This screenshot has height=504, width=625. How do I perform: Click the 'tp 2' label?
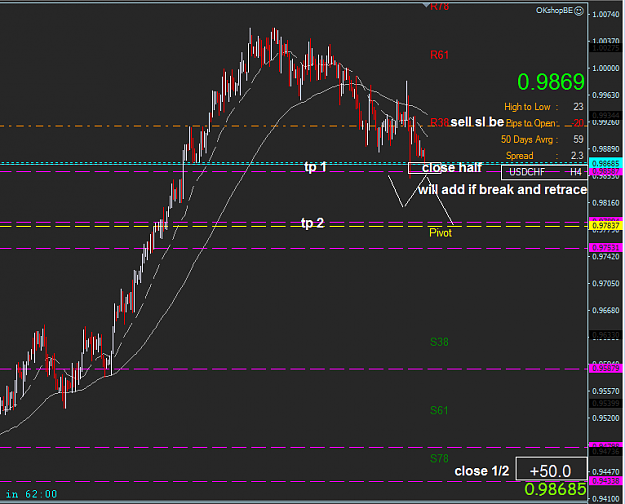click(x=312, y=223)
